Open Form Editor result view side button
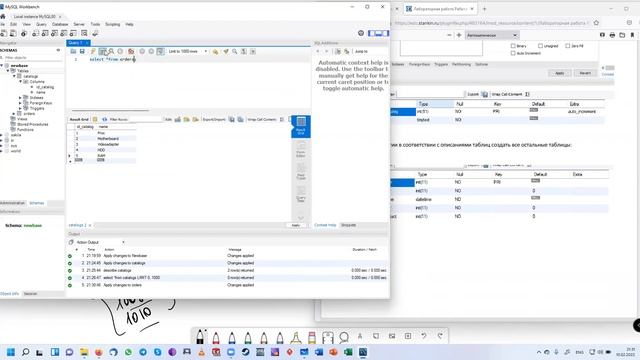The width and height of the screenshot is (640, 360). pyautogui.click(x=301, y=149)
